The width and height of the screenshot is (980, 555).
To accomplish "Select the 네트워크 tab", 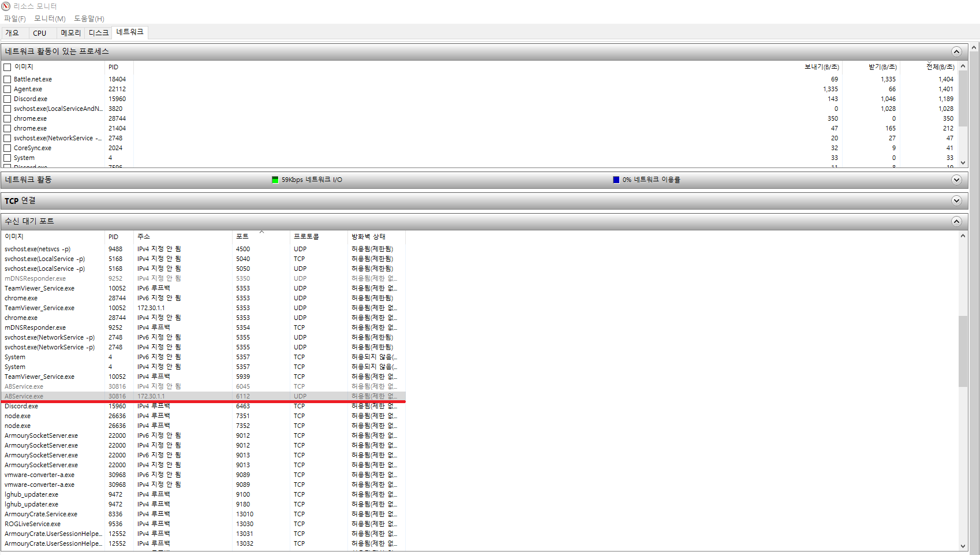I will [130, 32].
